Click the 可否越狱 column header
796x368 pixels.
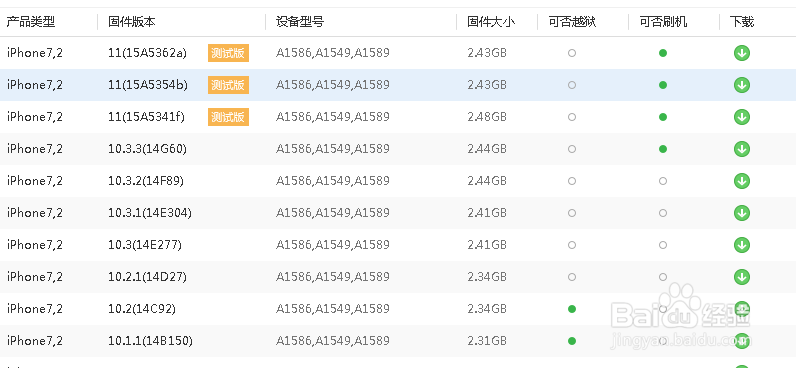click(572, 22)
